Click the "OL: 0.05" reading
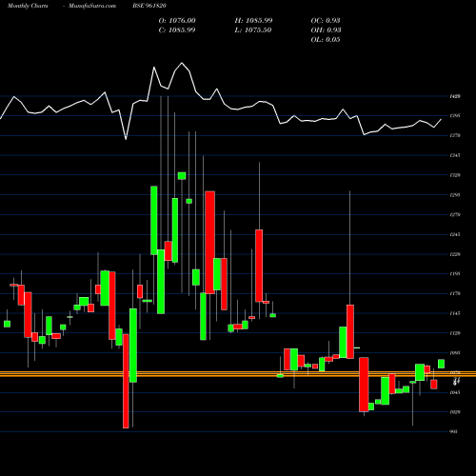476x476 pixels. (x=326, y=40)
